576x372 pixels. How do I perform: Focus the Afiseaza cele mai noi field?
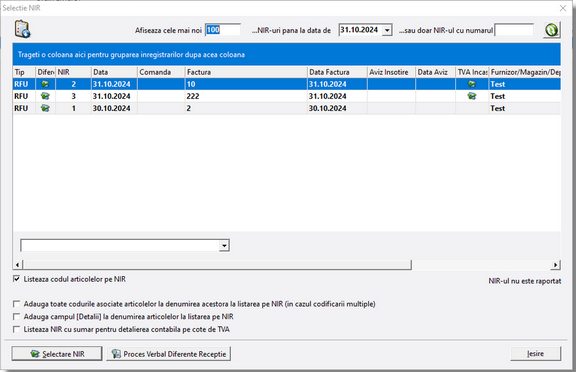pos(223,30)
